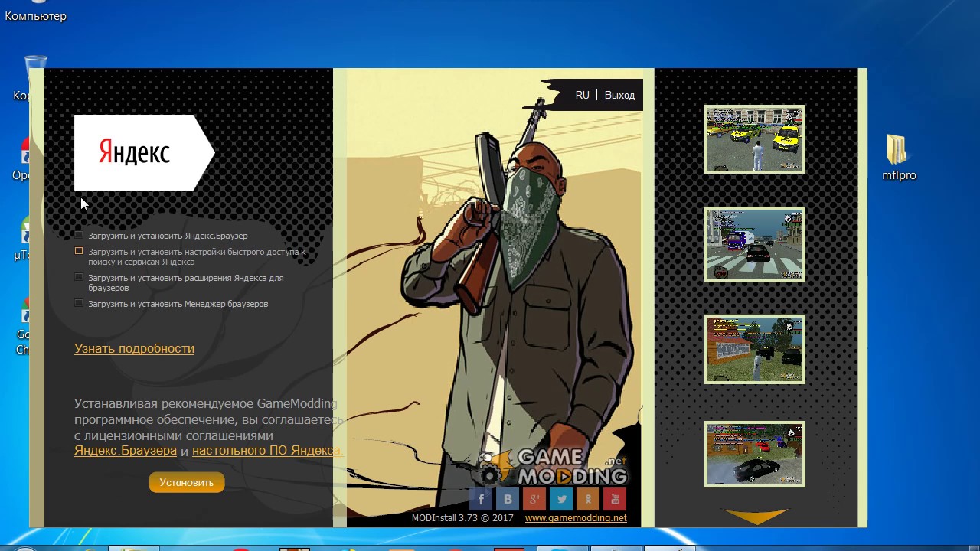Click the MODInstall 3.73 © 2017 text
Viewport: 980px width, 551px height.
462,518
